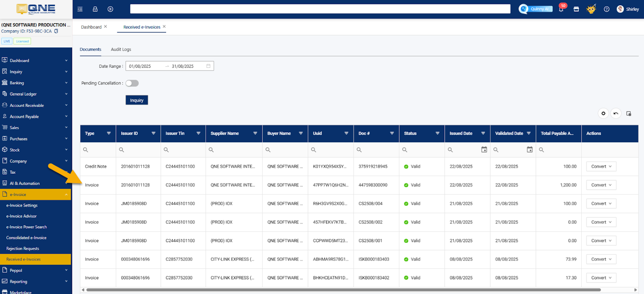The image size is (644, 294).
Task: Open the help question mark icon
Action: (607, 9)
